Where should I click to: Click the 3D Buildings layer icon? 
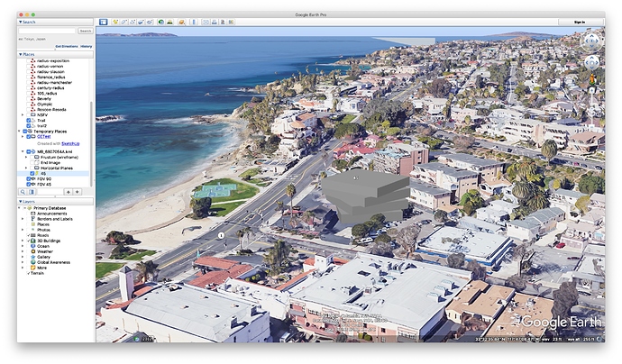click(x=33, y=241)
